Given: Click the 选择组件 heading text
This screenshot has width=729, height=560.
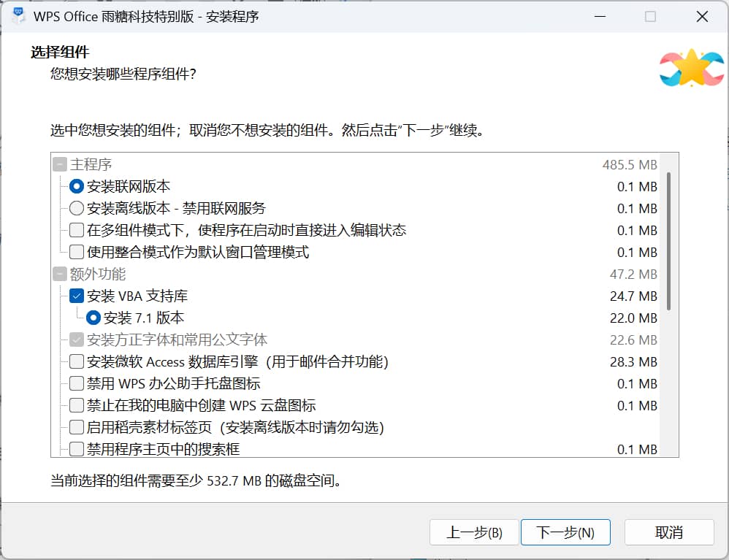Looking at the screenshot, I should 59,52.
